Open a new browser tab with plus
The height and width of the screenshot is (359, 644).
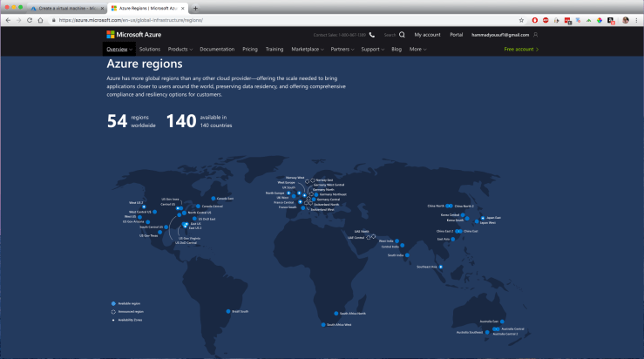pos(195,8)
